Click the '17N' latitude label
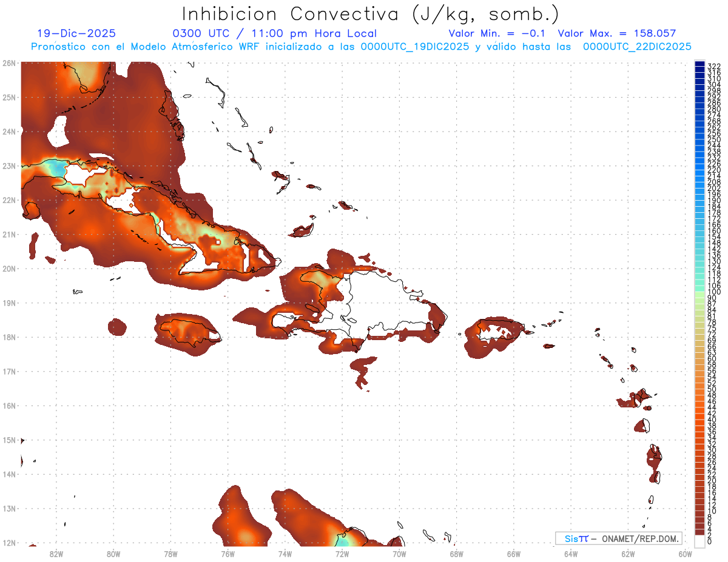This screenshot has width=728, height=562. (8, 371)
